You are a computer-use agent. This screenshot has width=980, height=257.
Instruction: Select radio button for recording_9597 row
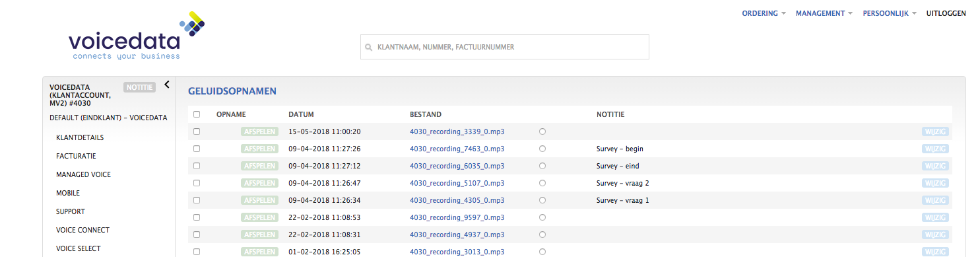tap(542, 217)
